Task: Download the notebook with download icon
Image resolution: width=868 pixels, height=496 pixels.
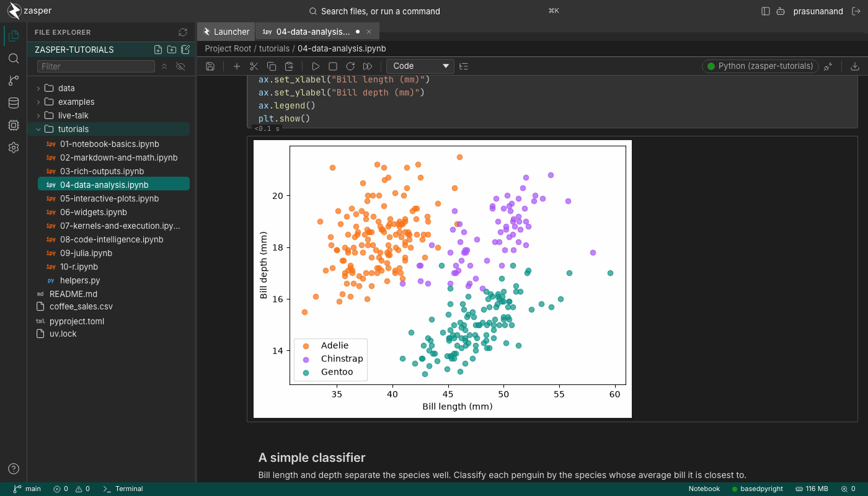Action: pyautogui.click(x=855, y=66)
